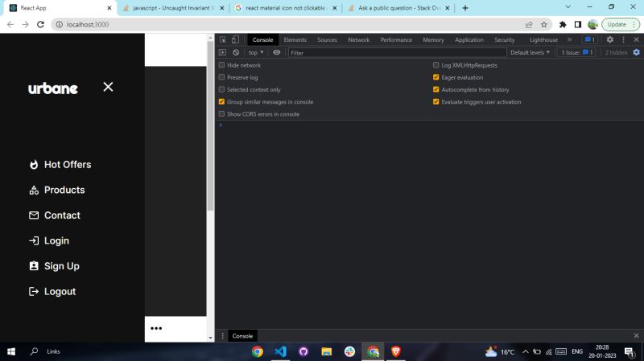The height and width of the screenshot is (361, 644).
Task: Open the Application tab
Action: pyautogui.click(x=469, y=39)
